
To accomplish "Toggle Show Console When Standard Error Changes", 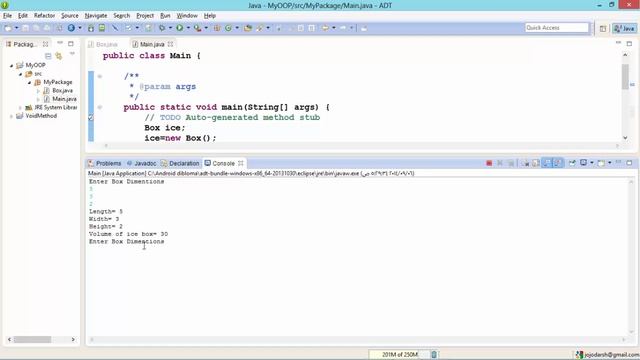I will [558, 163].
